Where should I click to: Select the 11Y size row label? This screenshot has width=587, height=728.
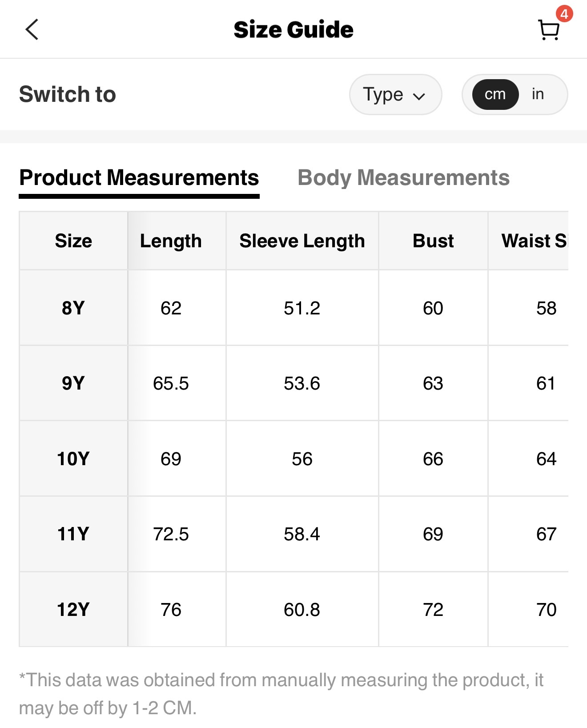pos(73,534)
